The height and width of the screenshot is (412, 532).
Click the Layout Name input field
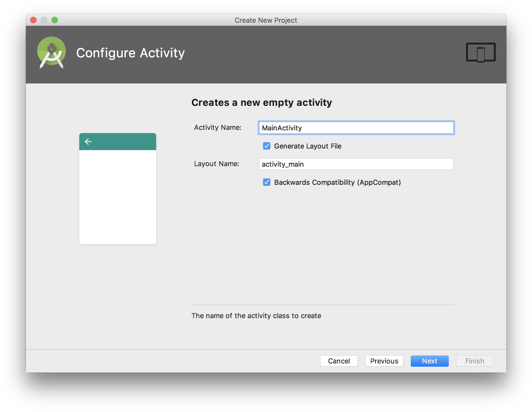(x=356, y=164)
